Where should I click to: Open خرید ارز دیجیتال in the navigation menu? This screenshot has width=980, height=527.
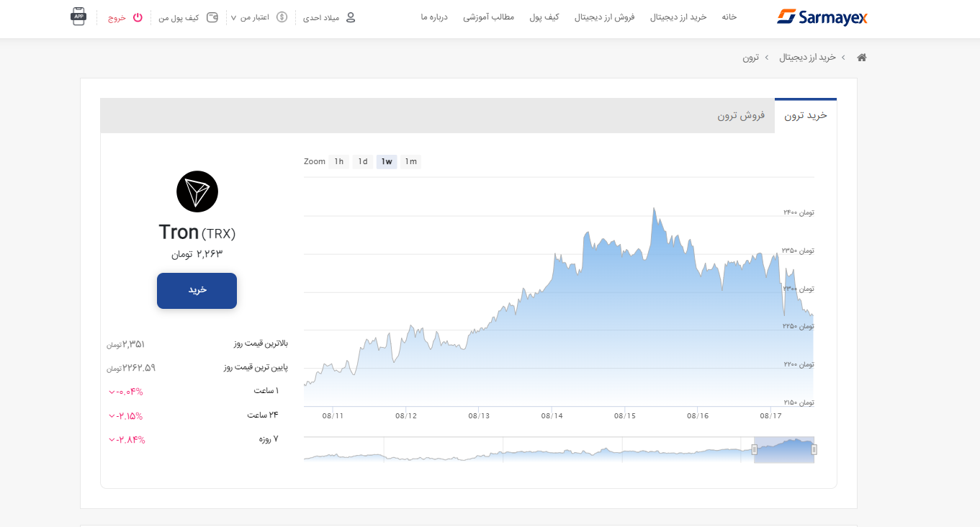tap(679, 17)
